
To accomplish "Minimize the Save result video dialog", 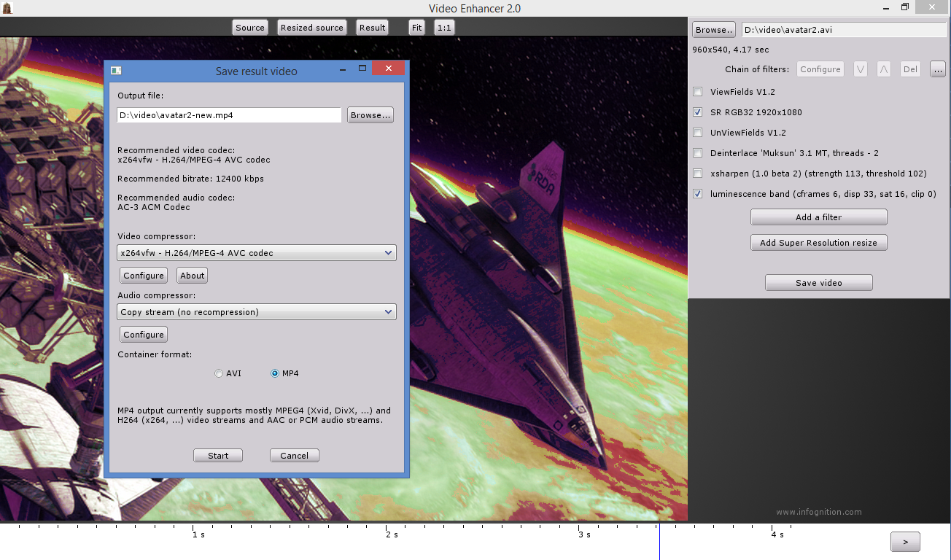I will pos(341,69).
